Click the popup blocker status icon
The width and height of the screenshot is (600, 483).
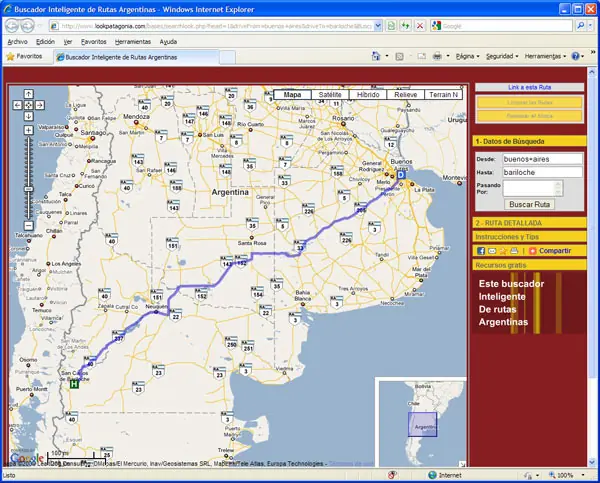[x=392, y=475]
